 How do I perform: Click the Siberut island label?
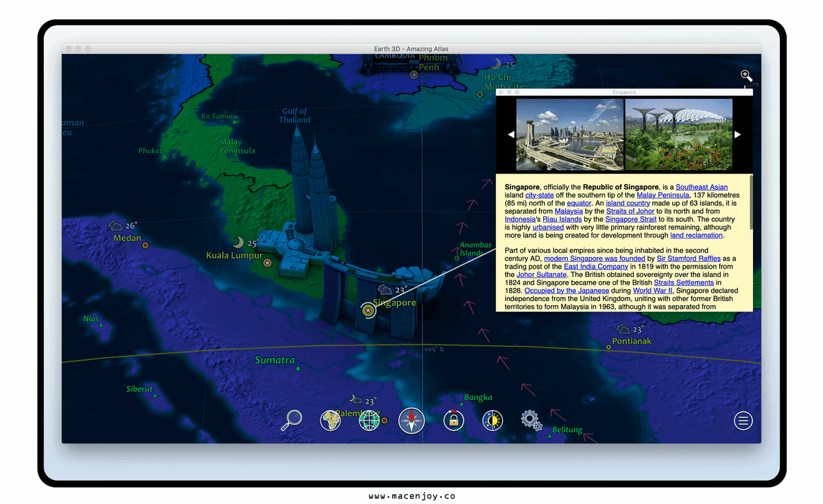[x=139, y=389]
